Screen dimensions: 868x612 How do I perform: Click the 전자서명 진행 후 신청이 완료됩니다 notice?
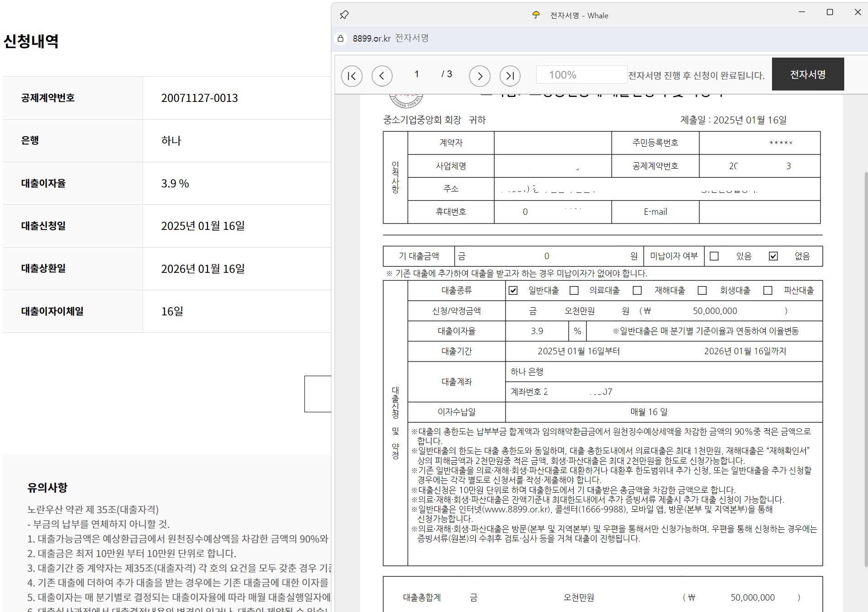pos(696,76)
